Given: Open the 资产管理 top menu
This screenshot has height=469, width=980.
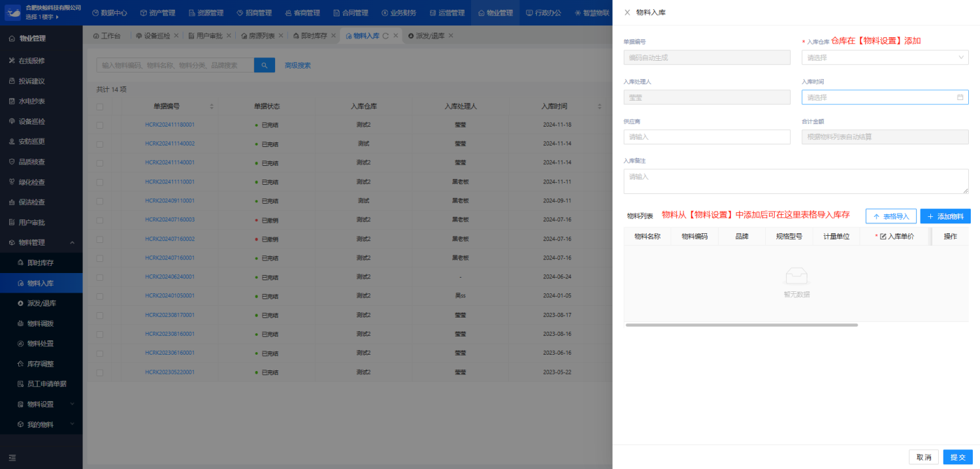Looking at the screenshot, I should [x=156, y=12].
